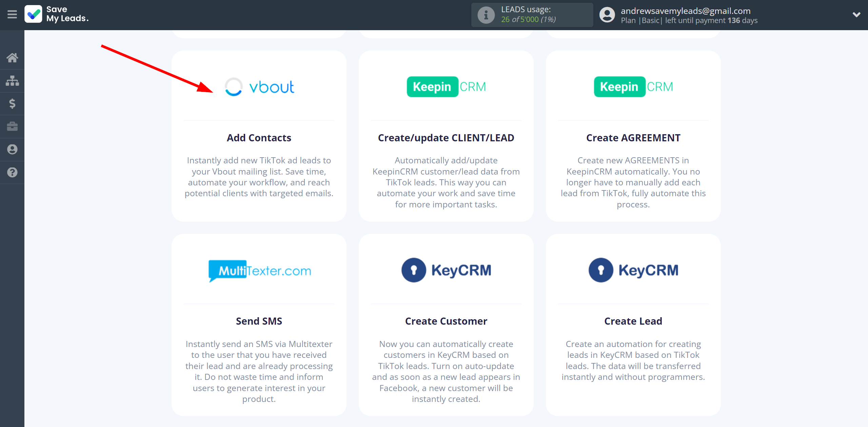The height and width of the screenshot is (427, 868).
Task: Choose the Create Lead title
Action: [633, 321]
